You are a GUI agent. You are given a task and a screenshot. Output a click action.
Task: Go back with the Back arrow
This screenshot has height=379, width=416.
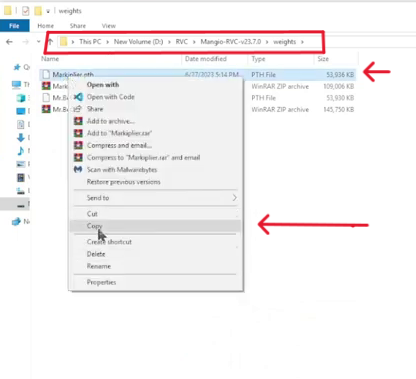click(x=9, y=42)
